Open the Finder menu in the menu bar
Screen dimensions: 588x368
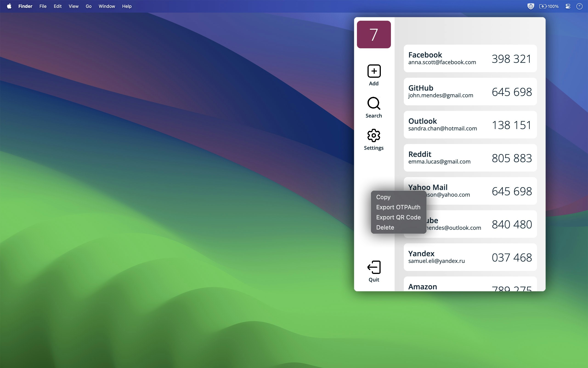25,6
